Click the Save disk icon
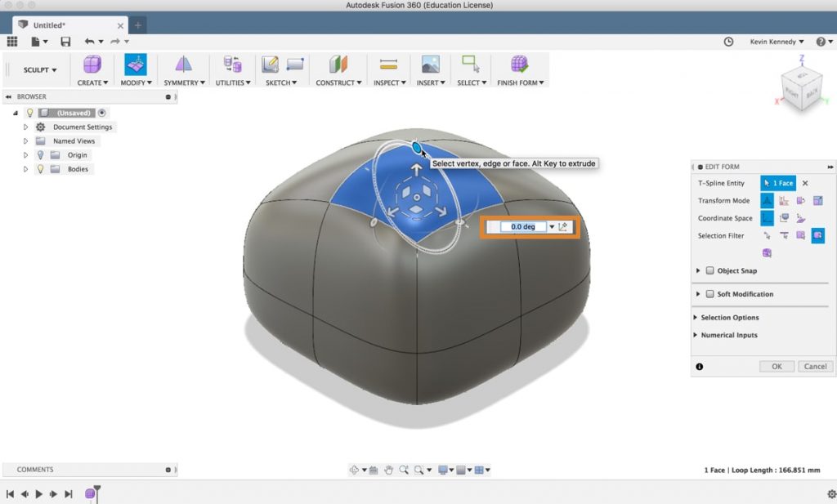This screenshot has width=837, height=504. pos(65,42)
